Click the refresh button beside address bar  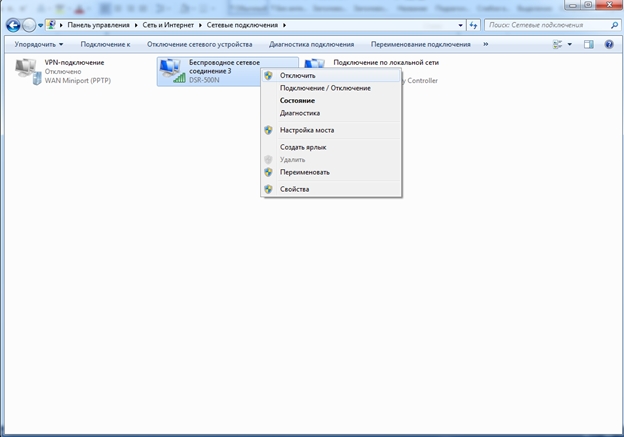point(473,23)
